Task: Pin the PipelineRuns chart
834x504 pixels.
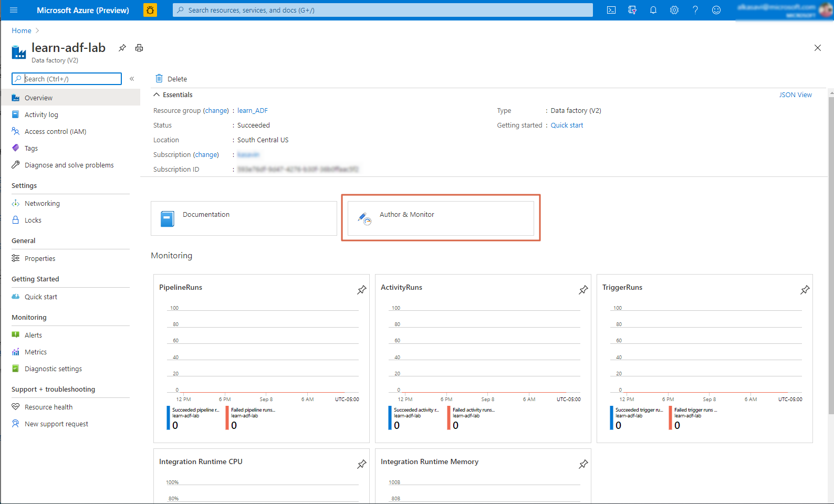Action: pos(362,290)
